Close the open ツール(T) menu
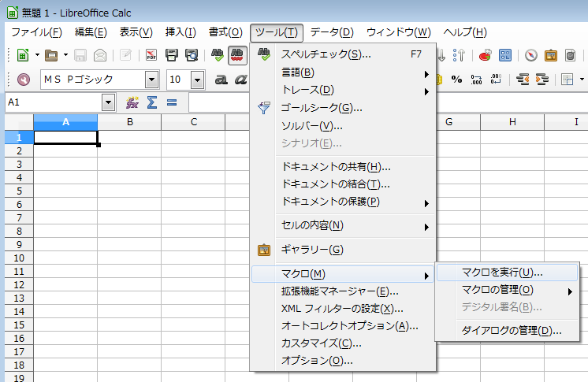Image resolution: width=588 pixels, height=382 pixels. 277,32
